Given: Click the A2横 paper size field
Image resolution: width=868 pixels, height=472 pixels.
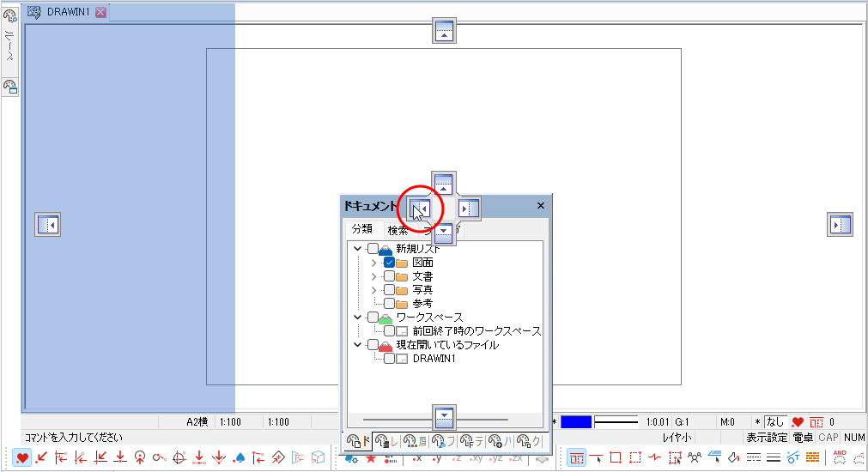Looking at the screenshot, I should tap(197, 422).
